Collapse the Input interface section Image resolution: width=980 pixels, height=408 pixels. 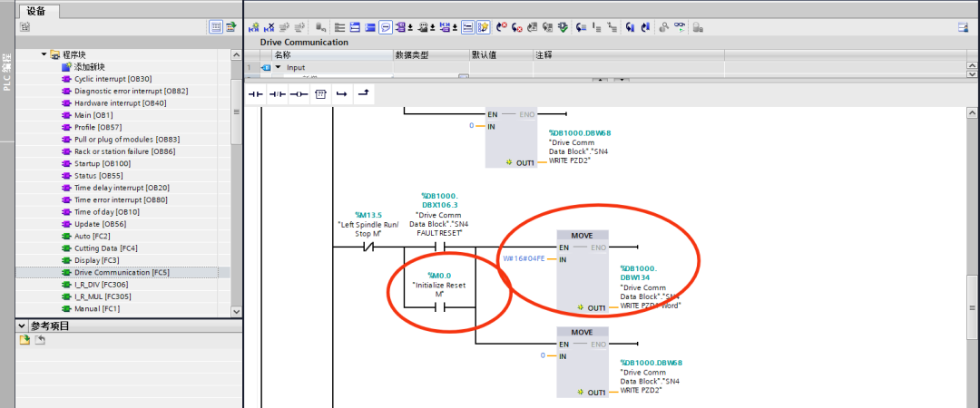[x=279, y=67]
